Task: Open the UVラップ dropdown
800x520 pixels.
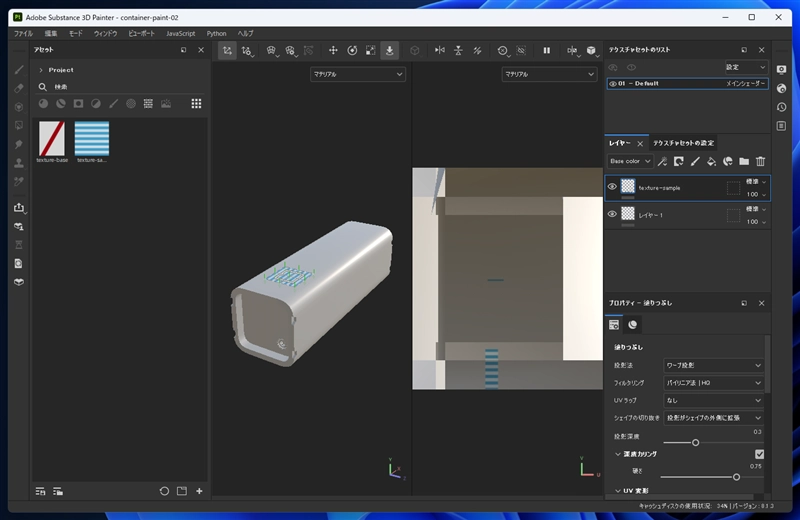Action: pos(713,401)
